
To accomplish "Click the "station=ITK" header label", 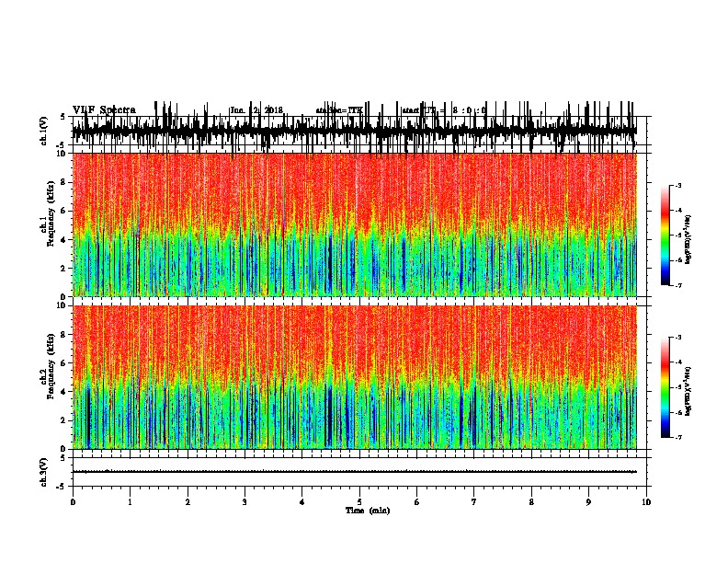I will coord(339,110).
